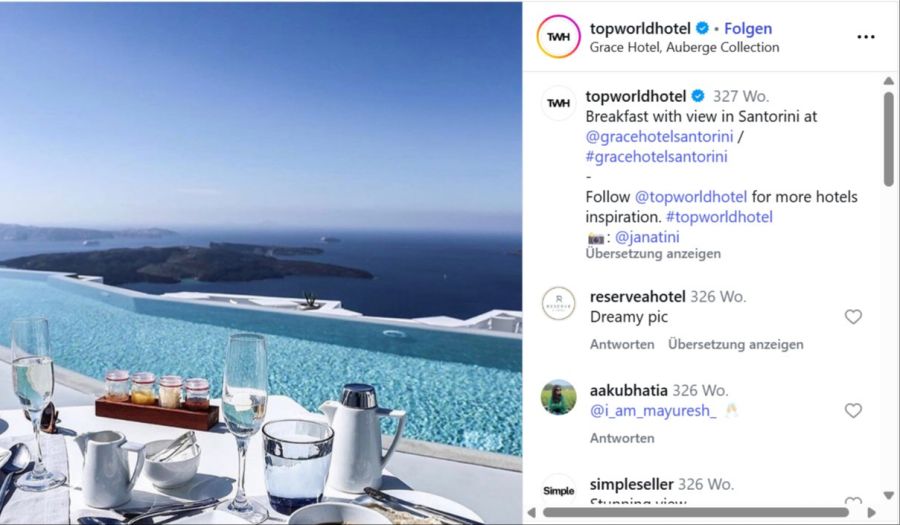Screen dimensions: 900x525
Task: Click simpleseller's profile avatar
Action: 558,491
